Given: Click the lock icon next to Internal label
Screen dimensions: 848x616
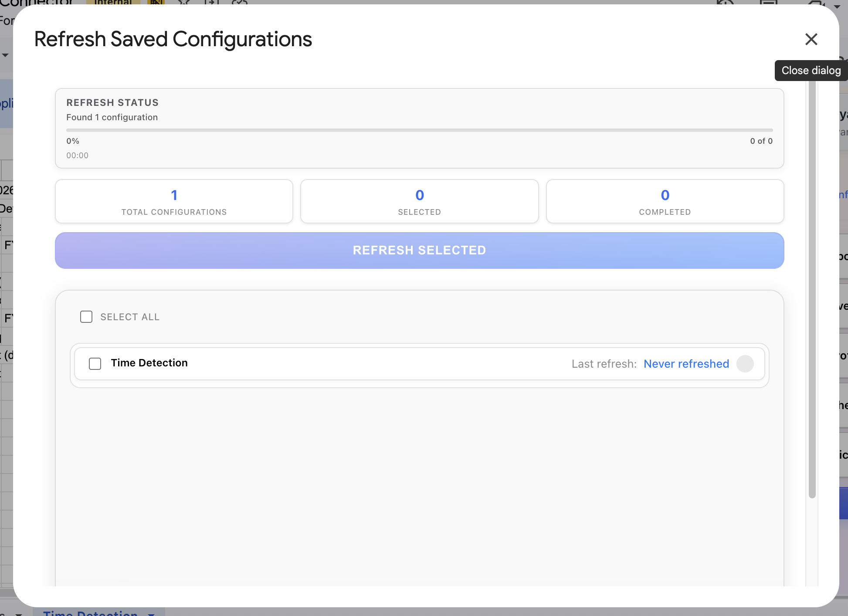Looking at the screenshot, I should pyautogui.click(x=156, y=3).
